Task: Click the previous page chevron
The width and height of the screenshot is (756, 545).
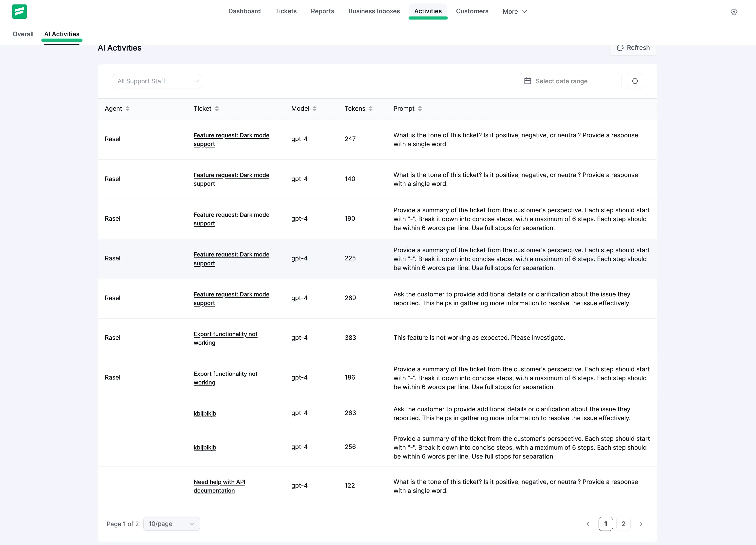Action: tap(588, 524)
